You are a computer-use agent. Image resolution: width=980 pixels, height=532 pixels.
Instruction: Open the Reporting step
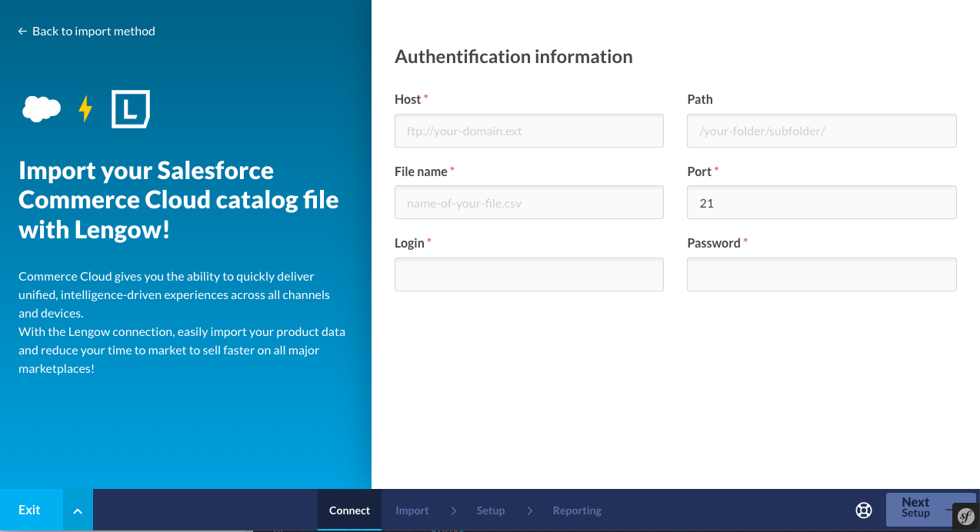(577, 510)
